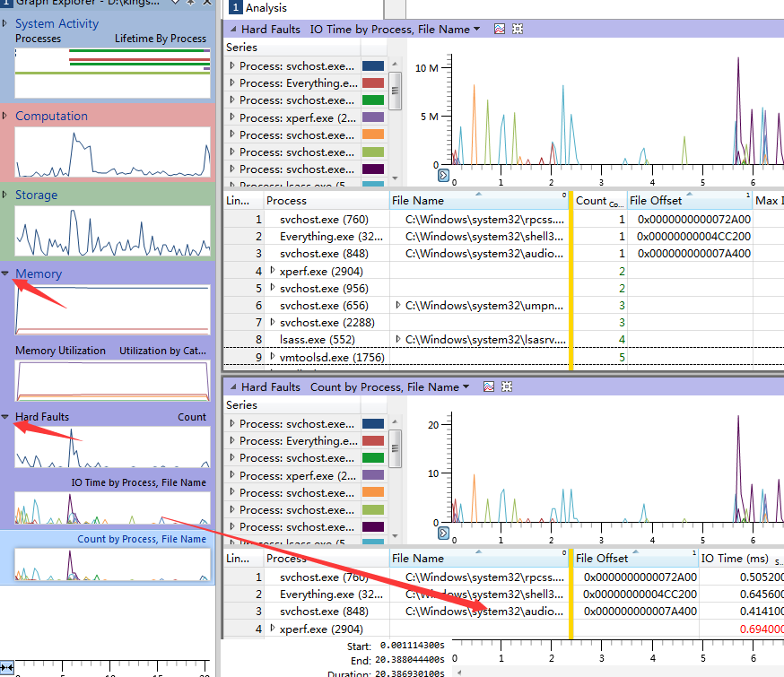Click the navy svchost series swatch in IO Time panel
This screenshot has height=677, width=784.
click(x=373, y=66)
